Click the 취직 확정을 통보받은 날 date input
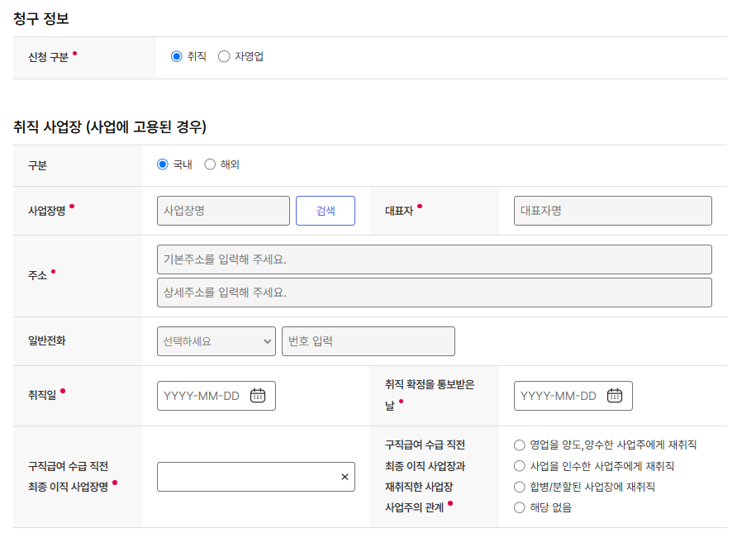Viewport: 756px width, 533px height. (x=573, y=396)
